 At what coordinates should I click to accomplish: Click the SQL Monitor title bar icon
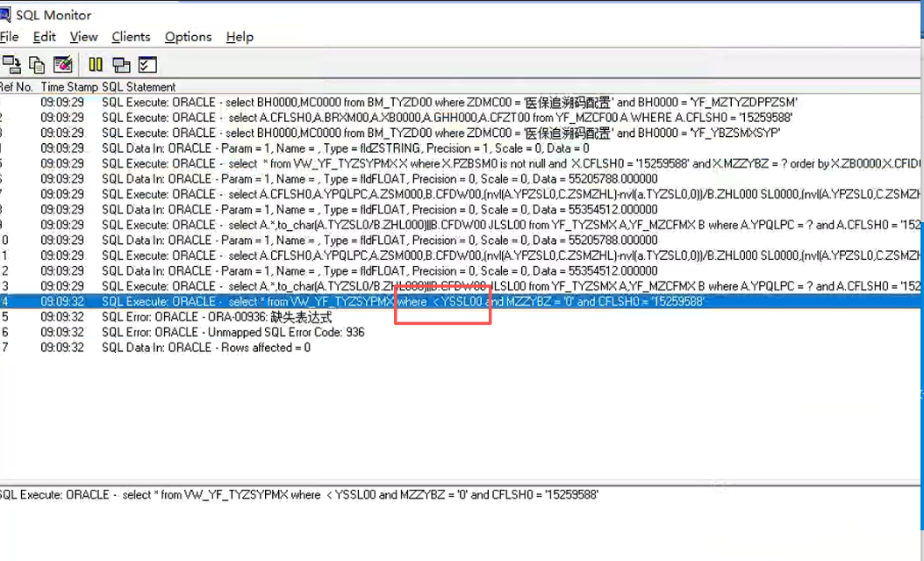click(4, 15)
